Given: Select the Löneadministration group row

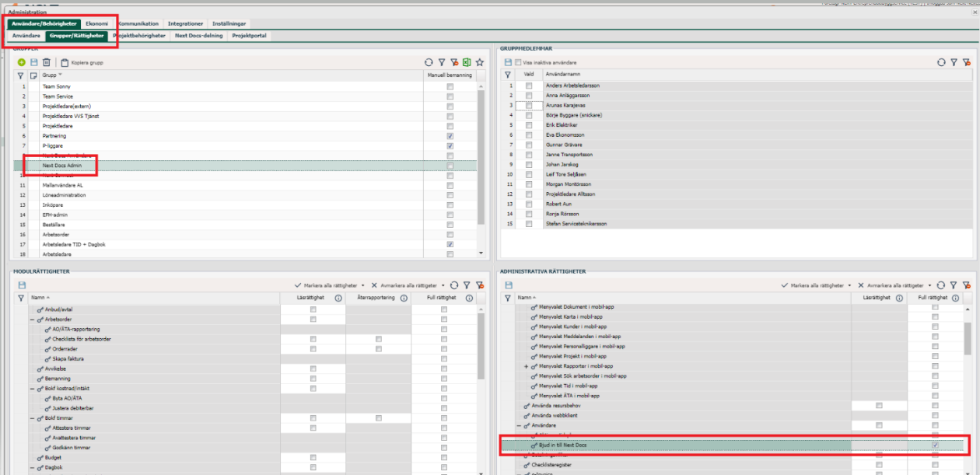Looking at the screenshot, I should click(245, 195).
